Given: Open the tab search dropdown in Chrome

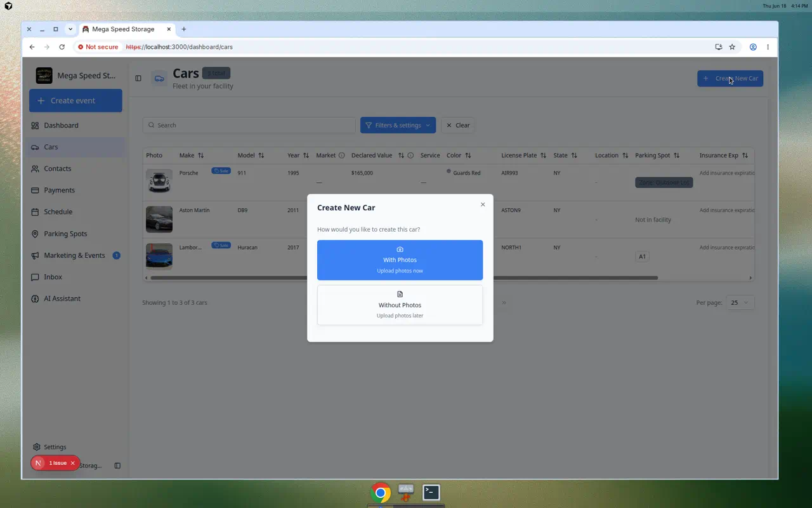Looking at the screenshot, I should [x=70, y=29].
